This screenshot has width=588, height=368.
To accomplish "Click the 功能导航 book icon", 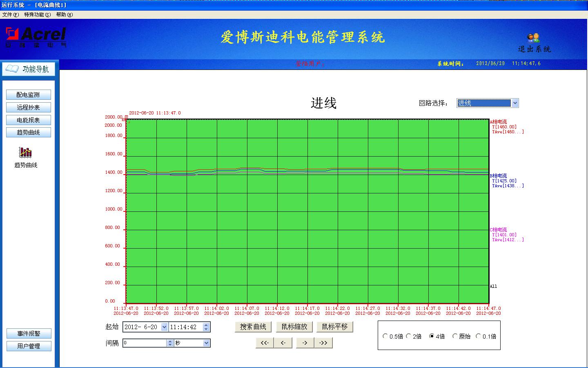I will tap(12, 69).
